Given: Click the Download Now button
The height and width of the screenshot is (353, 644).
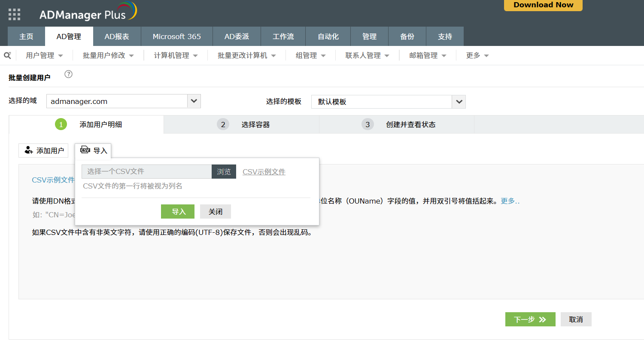Looking at the screenshot, I should 543,5.
